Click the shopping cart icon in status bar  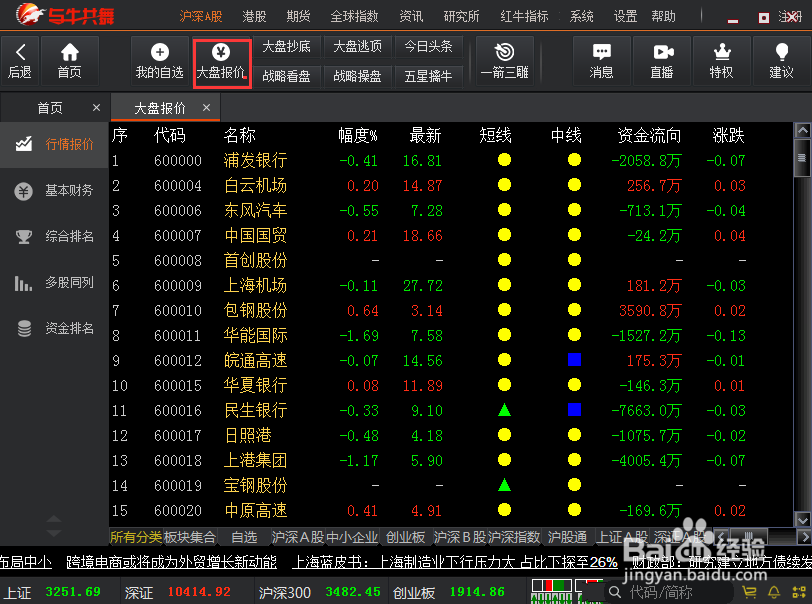point(749,592)
